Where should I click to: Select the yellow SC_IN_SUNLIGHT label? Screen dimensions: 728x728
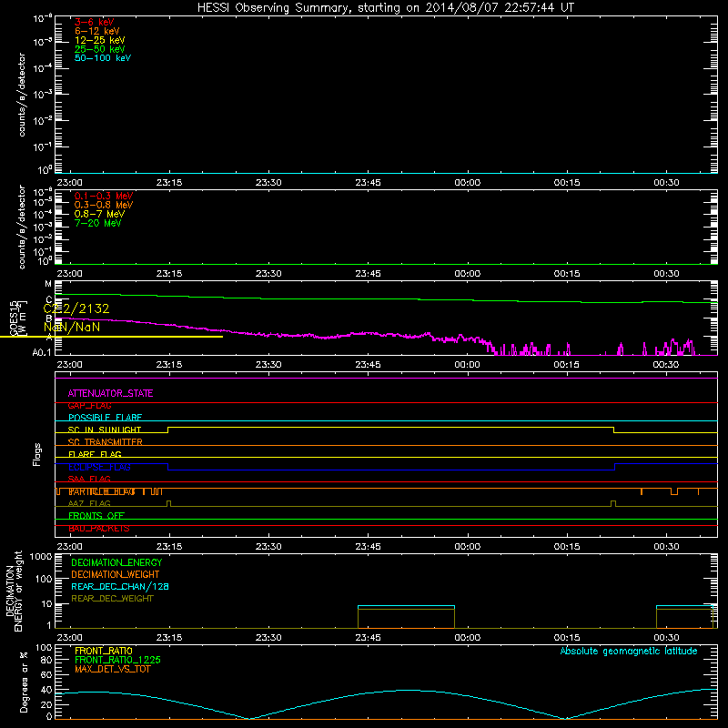tap(105, 430)
